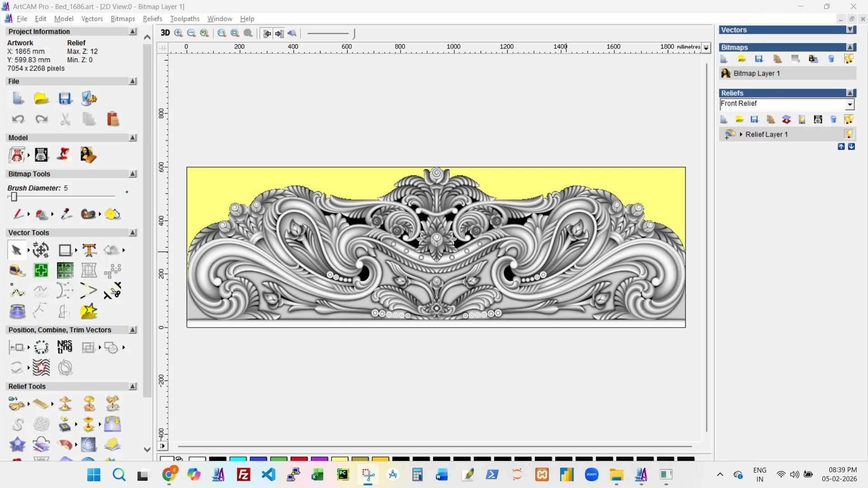Toggle visibility bulb of Relief Layer 1
Viewport: 868px width, 488px height.
coord(849,134)
